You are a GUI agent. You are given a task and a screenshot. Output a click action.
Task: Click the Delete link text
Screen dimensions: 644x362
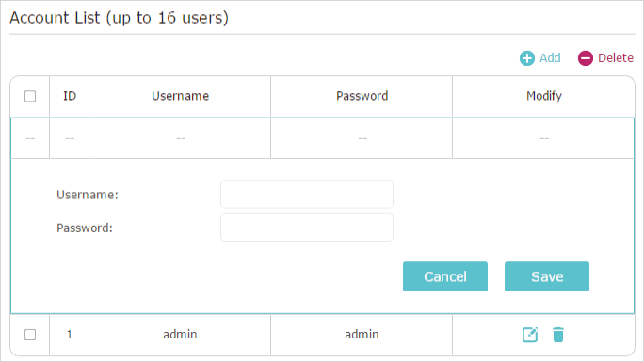coord(615,57)
